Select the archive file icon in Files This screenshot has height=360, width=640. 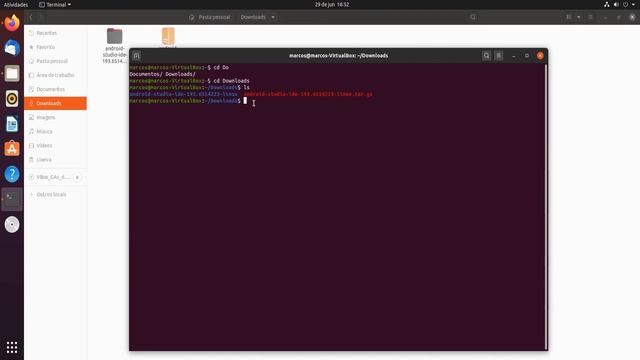[168, 37]
